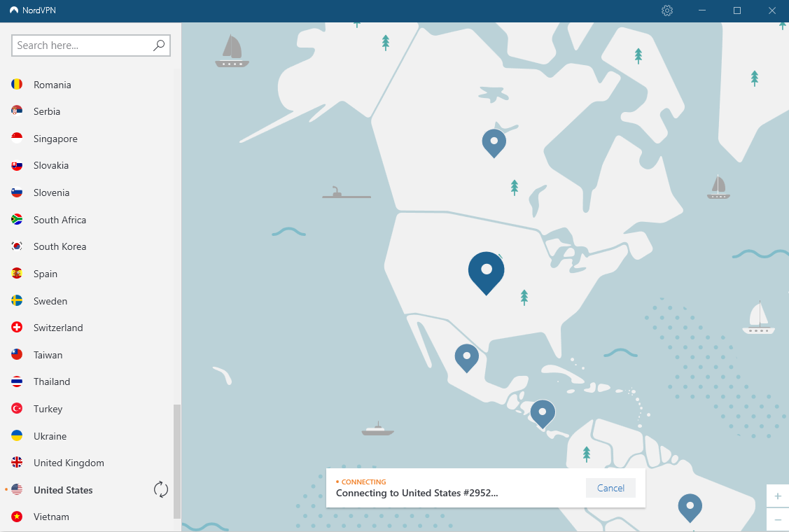Zoom in on the map with plus button
789x532 pixels.
777,496
